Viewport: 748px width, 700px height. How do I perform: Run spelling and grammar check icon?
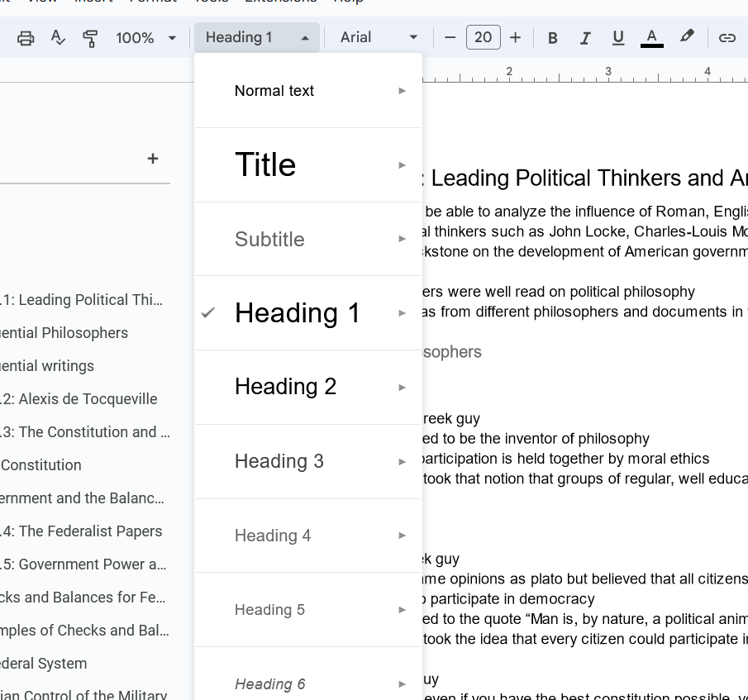58,38
